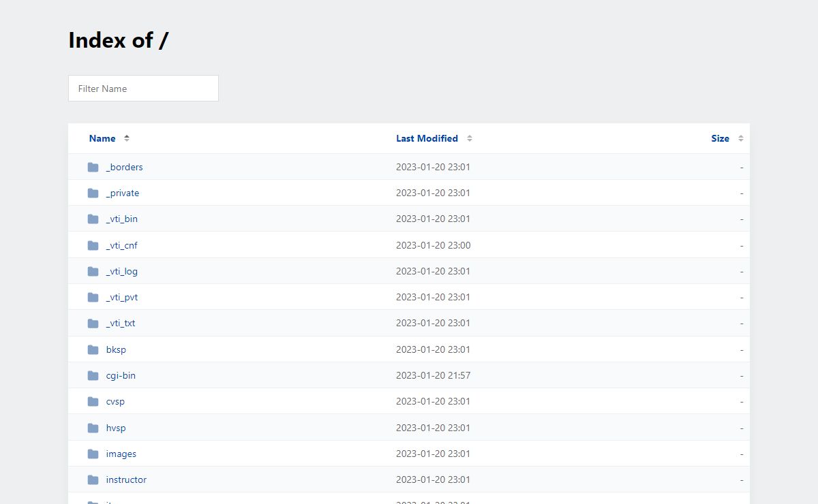Click the _vti_txt folder icon

tap(93, 324)
